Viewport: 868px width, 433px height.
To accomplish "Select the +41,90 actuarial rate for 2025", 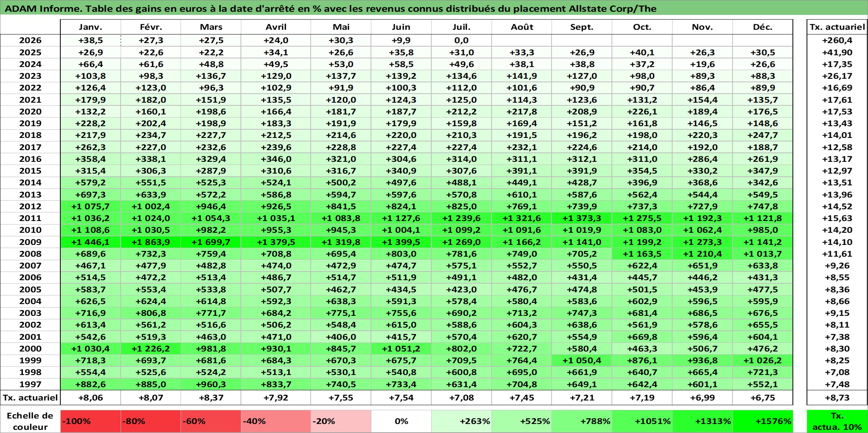I will [837, 53].
